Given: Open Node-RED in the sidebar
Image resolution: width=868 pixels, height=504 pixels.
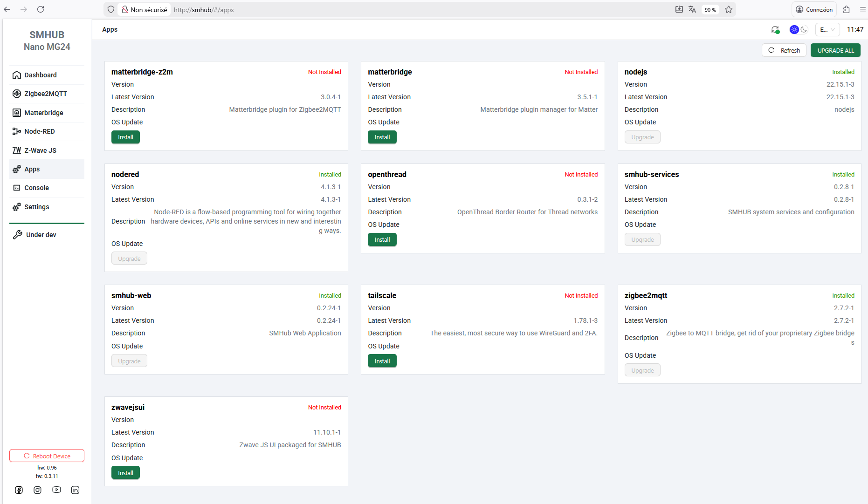Looking at the screenshot, I should click(x=47, y=131).
